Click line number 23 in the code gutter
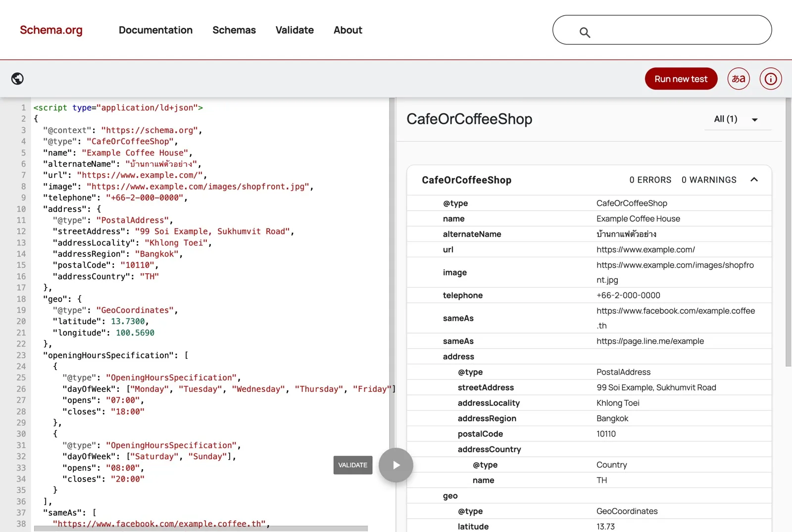792x532 pixels. coord(21,355)
